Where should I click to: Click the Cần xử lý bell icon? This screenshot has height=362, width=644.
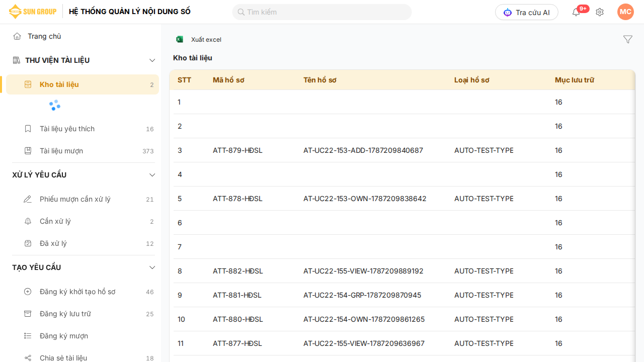[x=28, y=221]
